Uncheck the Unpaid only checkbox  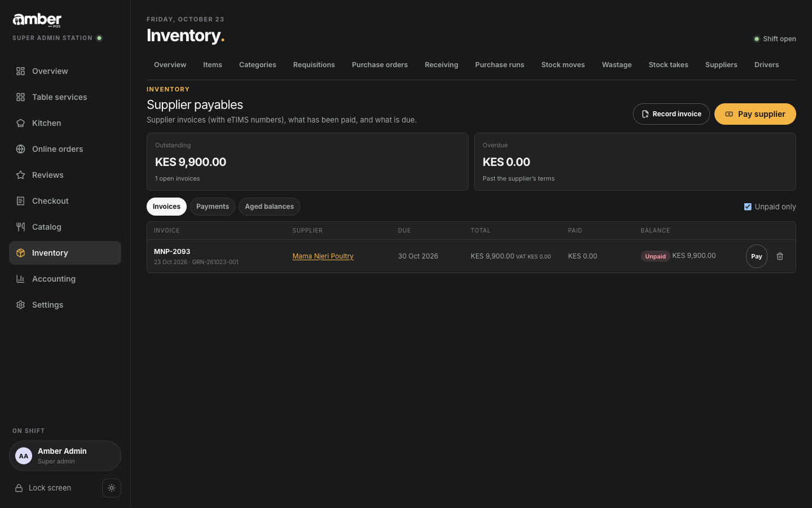click(748, 207)
